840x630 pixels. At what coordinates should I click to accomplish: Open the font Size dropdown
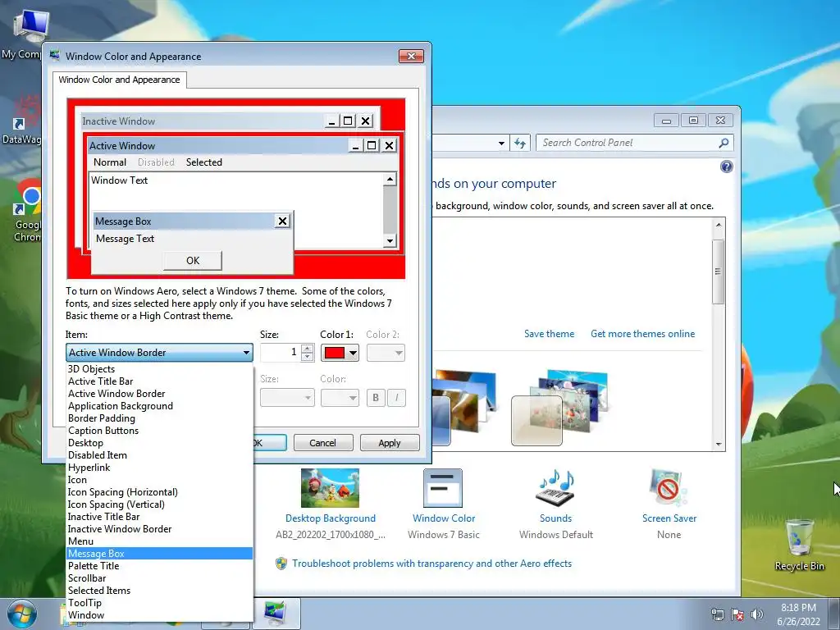(287, 398)
